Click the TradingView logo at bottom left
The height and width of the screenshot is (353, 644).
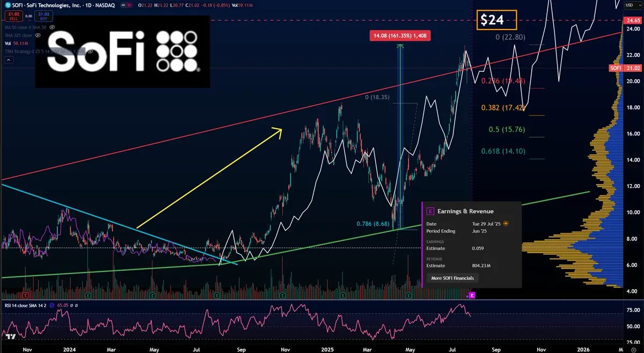click(x=11, y=336)
